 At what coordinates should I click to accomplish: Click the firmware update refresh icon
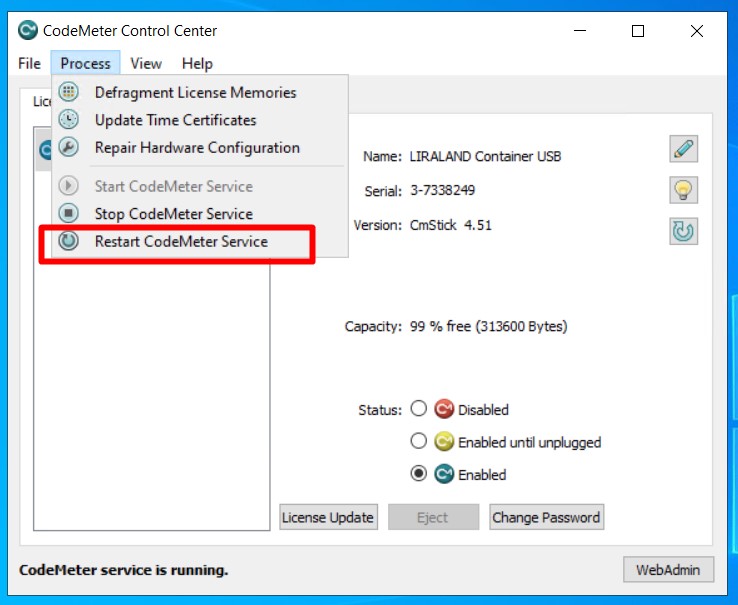683,231
